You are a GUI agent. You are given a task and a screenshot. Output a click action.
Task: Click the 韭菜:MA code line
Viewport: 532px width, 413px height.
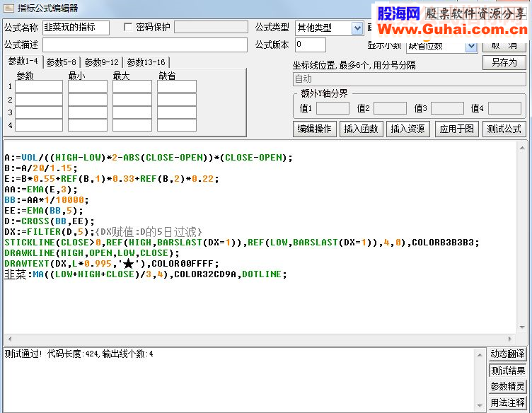[146, 274]
